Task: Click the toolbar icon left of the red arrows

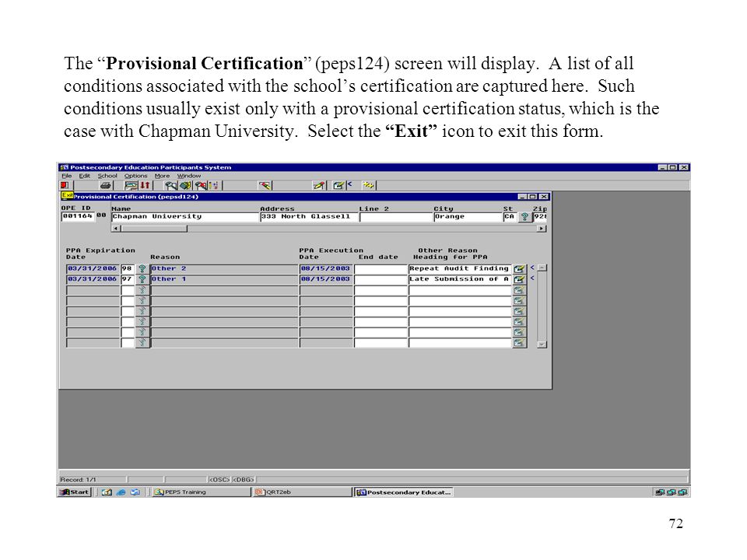Action: point(131,185)
